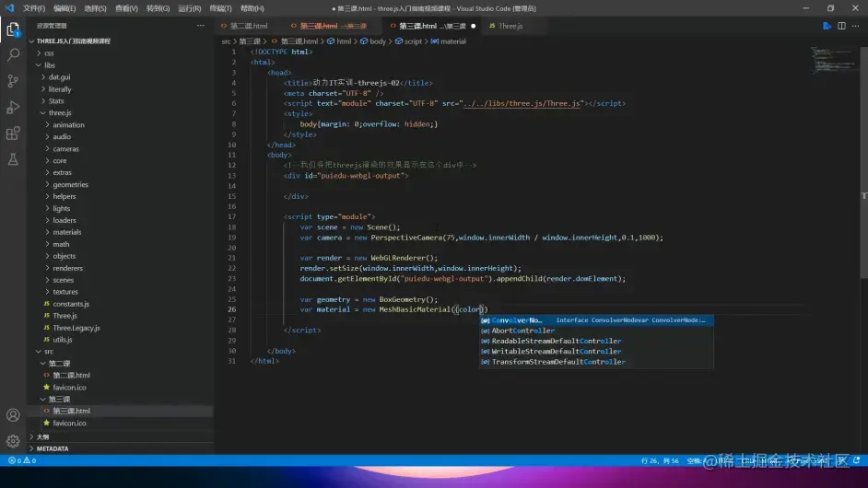Viewport: 868px width, 488px height.
Task: Open the 帮助(H) menu
Action: click(x=252, y=8)
